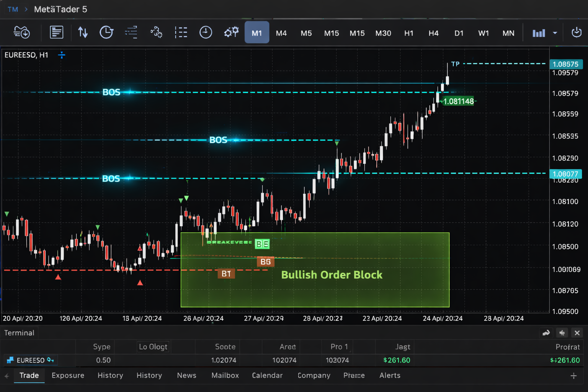588x392 pixels.
Task: Click the forward arrow icon in Terminal header
Action: click(546, 333)
